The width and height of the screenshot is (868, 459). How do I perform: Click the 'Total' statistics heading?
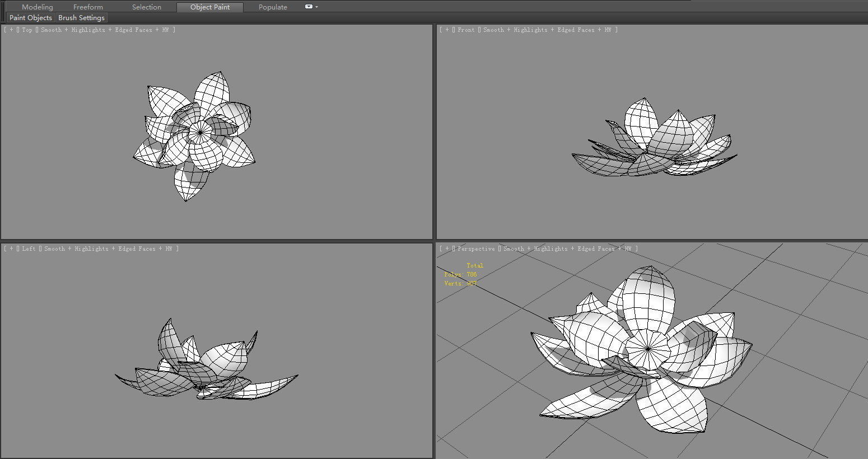tap(475, 265)
